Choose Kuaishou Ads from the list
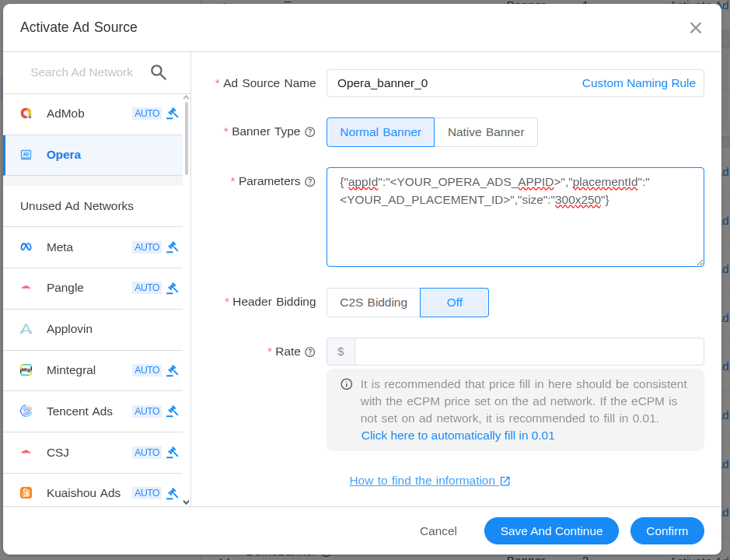 point(93,490)
